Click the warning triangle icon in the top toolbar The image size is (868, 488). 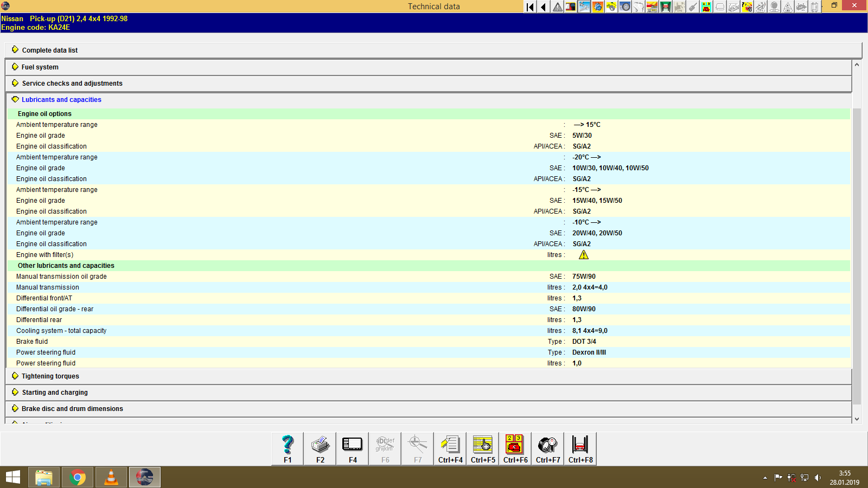558,7
